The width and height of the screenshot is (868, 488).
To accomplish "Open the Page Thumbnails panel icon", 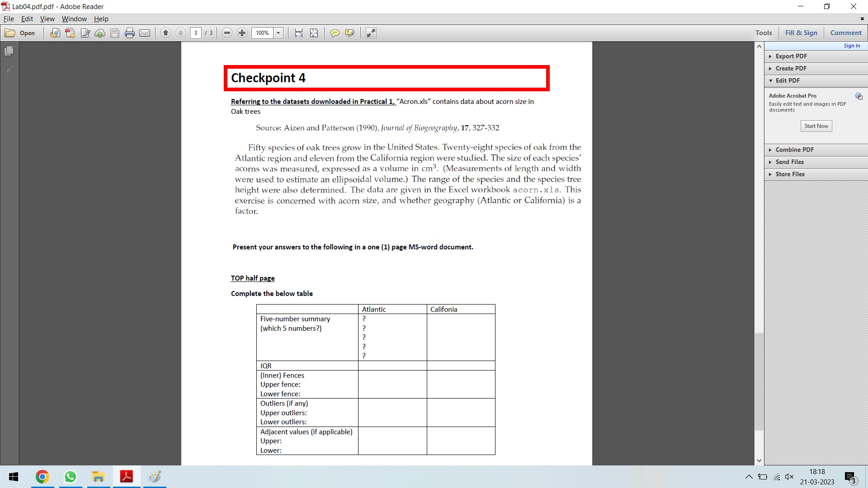I will [9, 51].
